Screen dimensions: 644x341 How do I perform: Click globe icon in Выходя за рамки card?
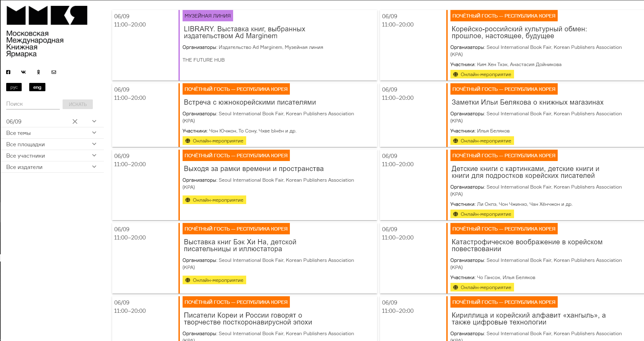point(188,200)
